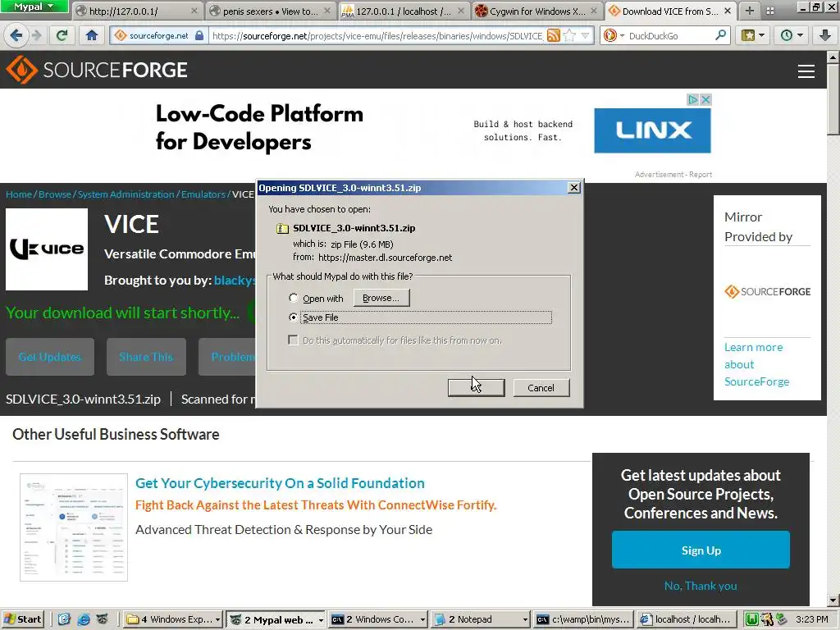
Task: Click the sourceforge.net site identity button
Action: (159, 36)
